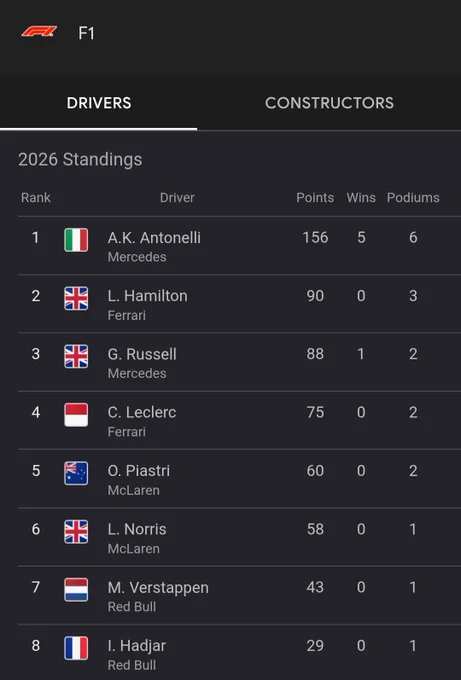Open O. Piastri driver entry
This screenshot has height=680, width=461.
tap(239, 479)
